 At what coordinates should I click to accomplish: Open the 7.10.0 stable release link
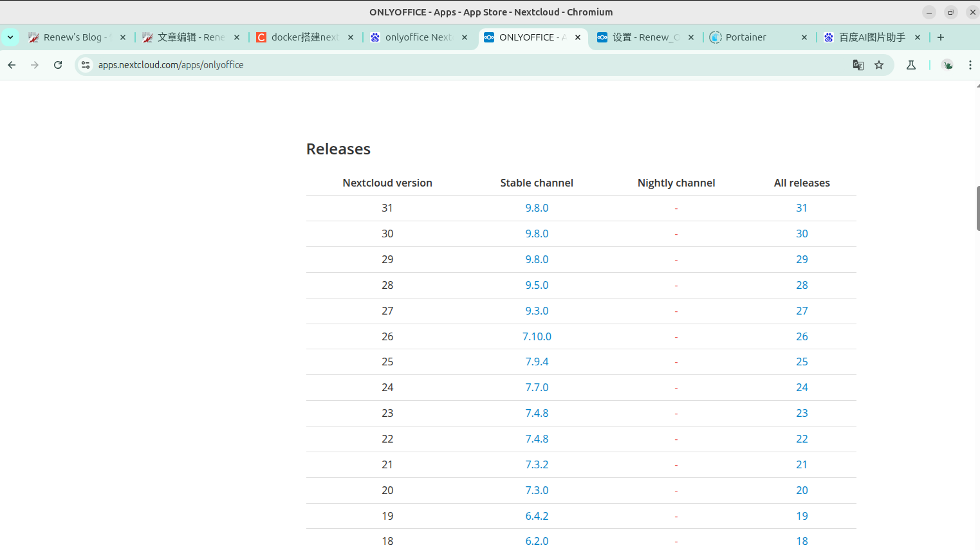(x=537, y=336)
